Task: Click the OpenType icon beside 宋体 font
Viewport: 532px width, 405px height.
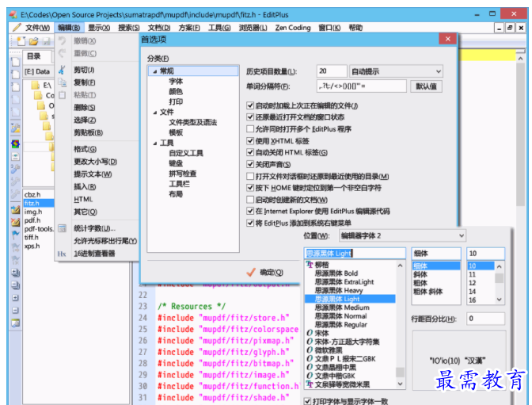Action: (x=310, y=333)
